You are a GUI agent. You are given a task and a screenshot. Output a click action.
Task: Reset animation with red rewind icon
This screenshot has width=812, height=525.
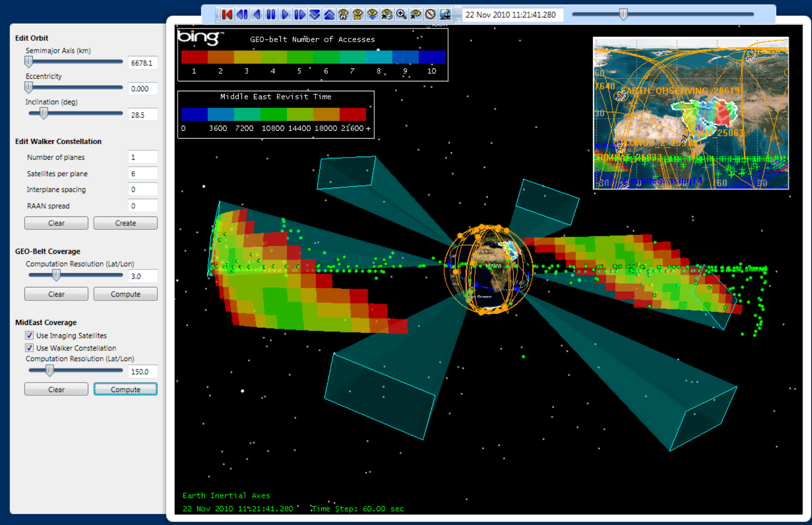227,15
